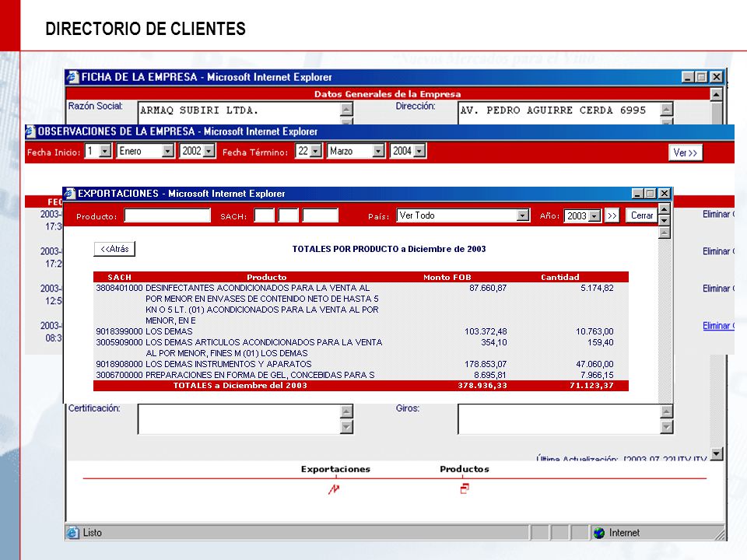Click the IE icon in OBSERVACIONES title bar

tap(30, 131)
